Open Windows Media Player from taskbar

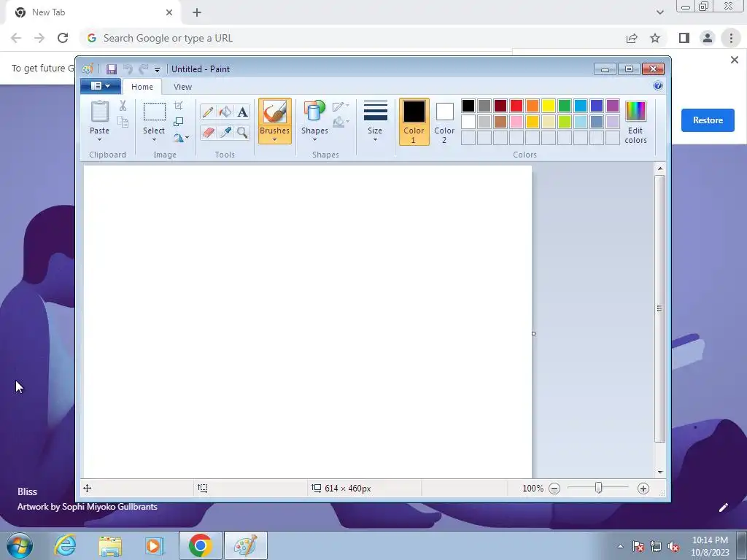155,546
